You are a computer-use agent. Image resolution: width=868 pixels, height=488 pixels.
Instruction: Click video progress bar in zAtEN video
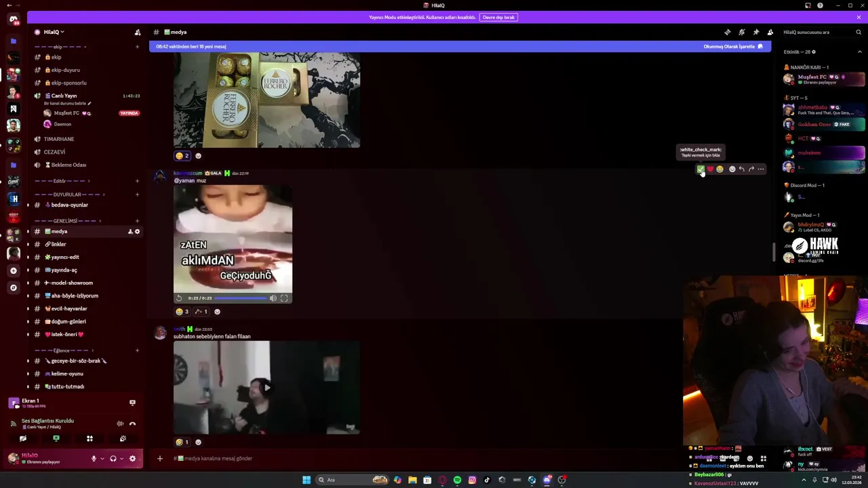[240, 298]
